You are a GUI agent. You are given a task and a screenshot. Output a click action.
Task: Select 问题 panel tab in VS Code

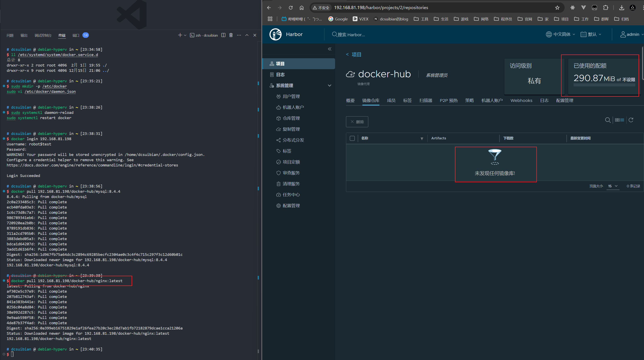pos(10,35)
